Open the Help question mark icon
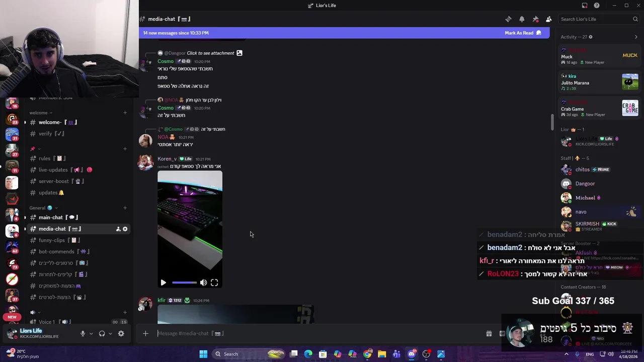Viewport: 644px width, 362px height. point(597,6)
